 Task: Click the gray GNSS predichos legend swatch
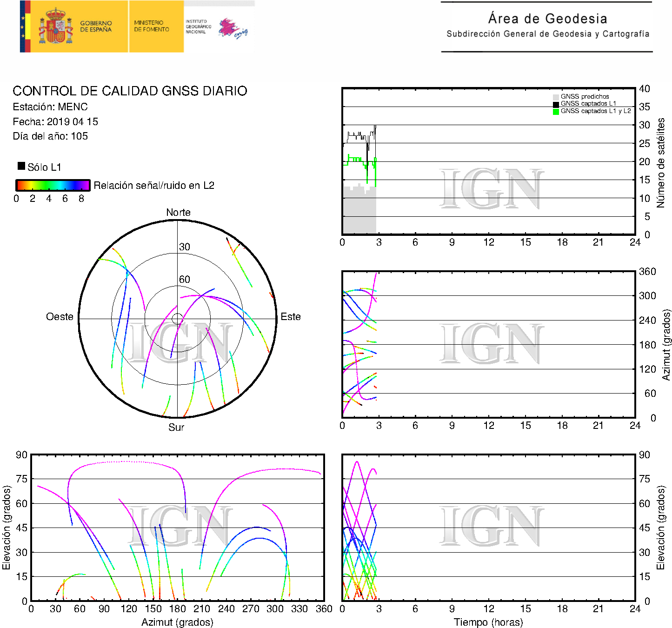coord(556,97)
